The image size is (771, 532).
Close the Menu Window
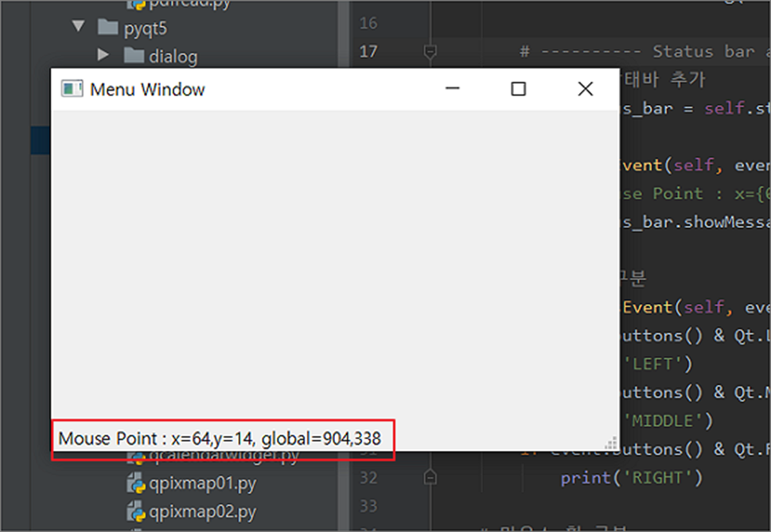click(x=585, y=89)
